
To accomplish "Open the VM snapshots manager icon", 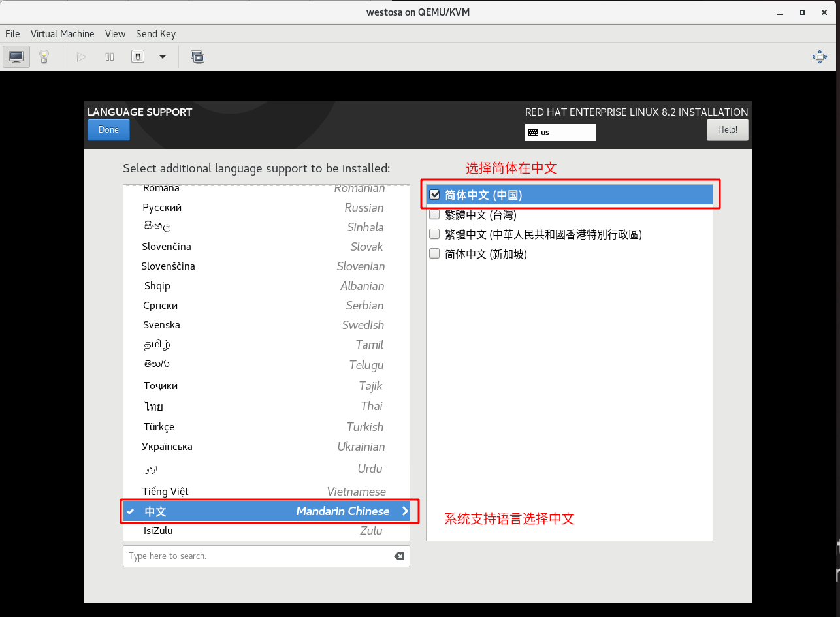I will [x=197, y=57].
